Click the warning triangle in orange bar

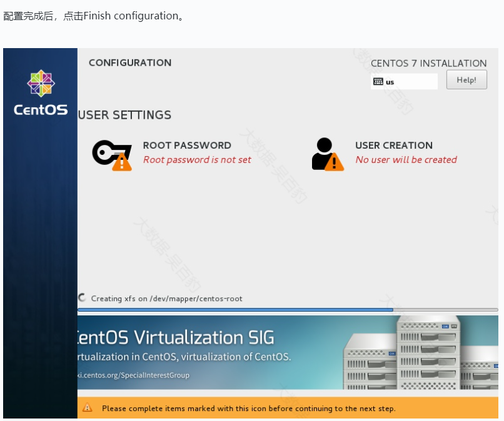[87, 408]
